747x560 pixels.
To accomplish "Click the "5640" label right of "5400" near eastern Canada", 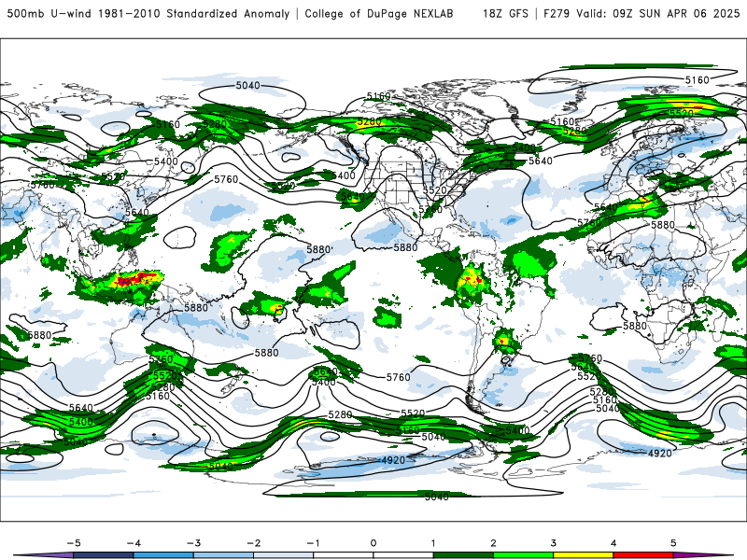I will (541, 161).
